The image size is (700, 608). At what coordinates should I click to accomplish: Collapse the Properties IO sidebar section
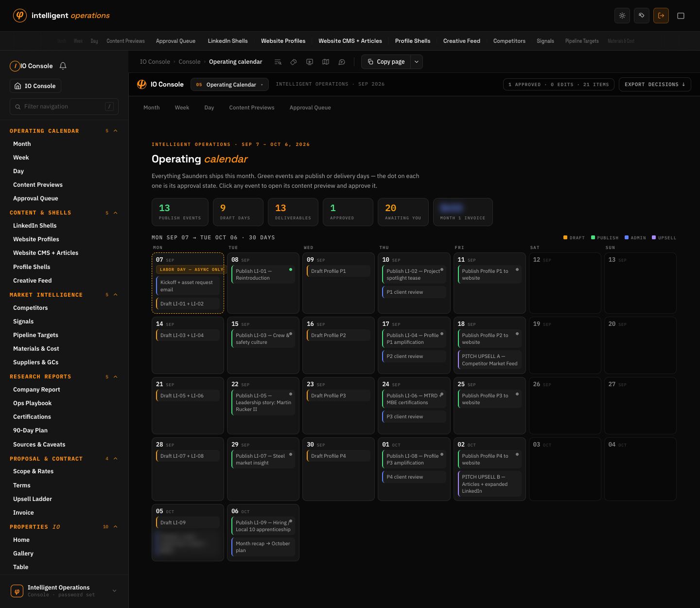click(x=115, y=527)
